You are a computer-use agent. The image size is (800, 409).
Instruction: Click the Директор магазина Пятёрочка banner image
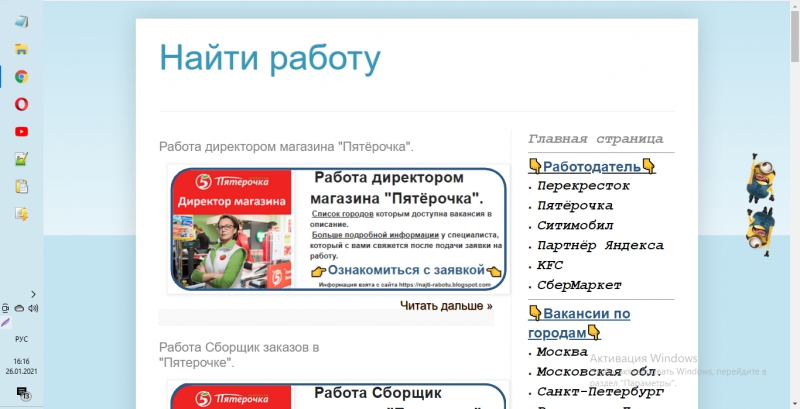pos(339,229)
